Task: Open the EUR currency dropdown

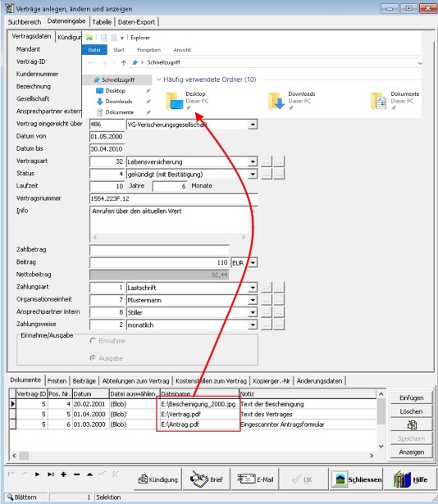Action: coord(253,263)
